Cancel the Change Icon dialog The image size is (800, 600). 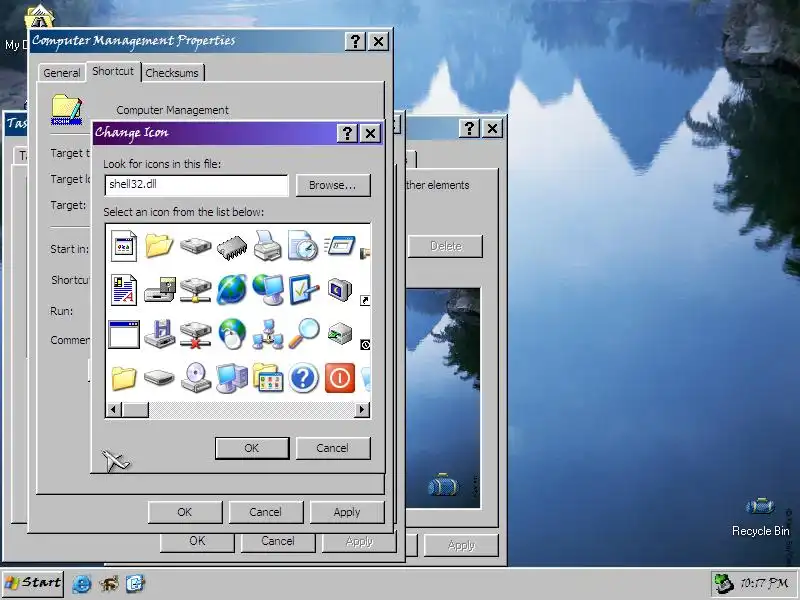pyautogui.click(x=333, y=448)
